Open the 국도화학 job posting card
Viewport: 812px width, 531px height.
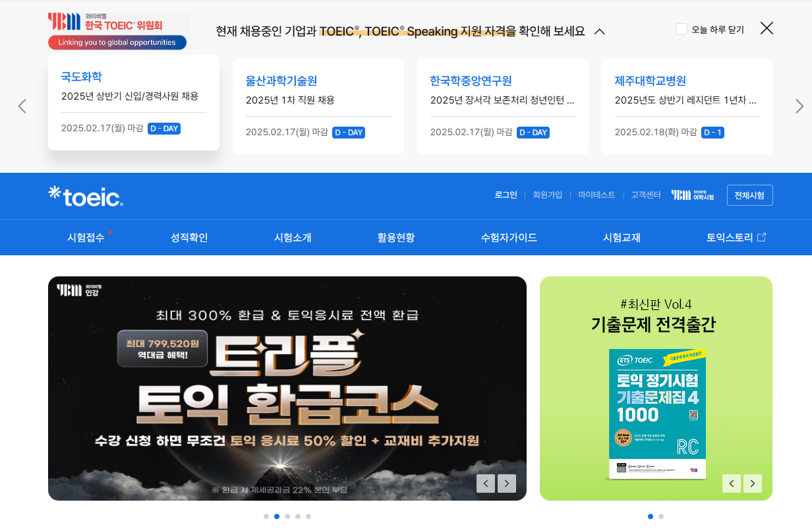pyautogui.click(x=134, y=102)
